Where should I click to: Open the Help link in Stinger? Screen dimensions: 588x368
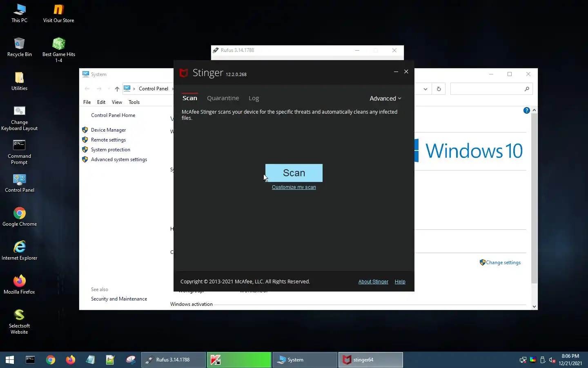[400, 282]
